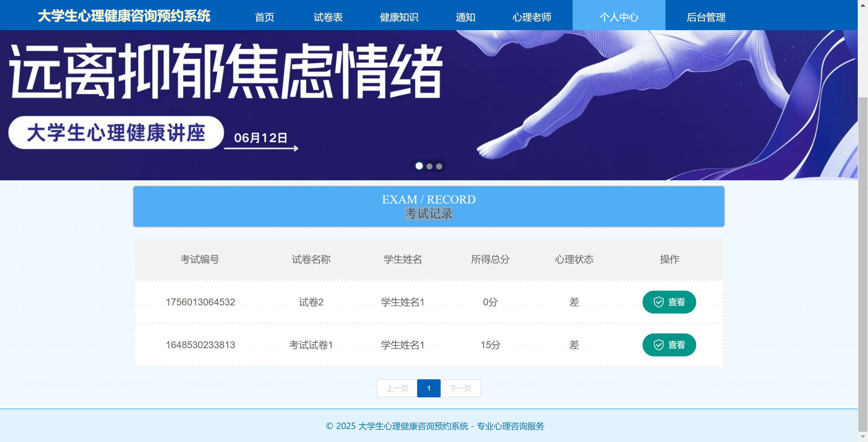Click scrollbar down arrow
This screenshot has width=868, height=442.
863,437
